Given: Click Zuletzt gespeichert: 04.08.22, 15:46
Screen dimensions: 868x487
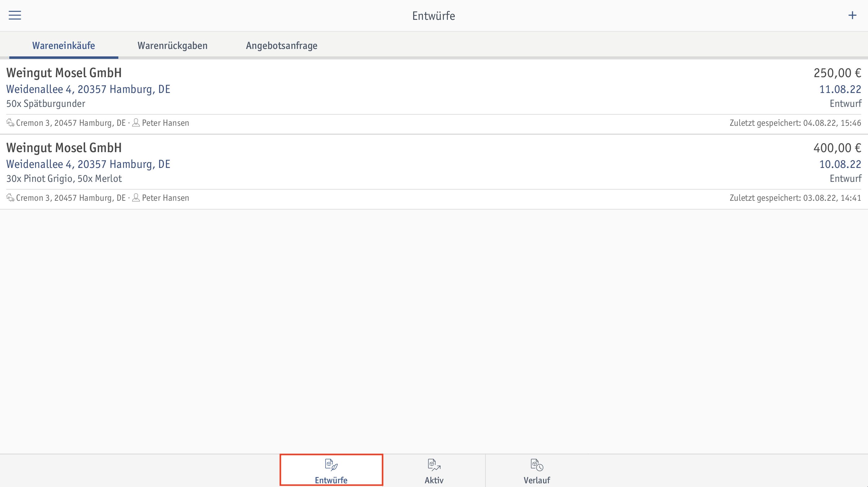Looking at the screenshot, I should coord(795,123).
